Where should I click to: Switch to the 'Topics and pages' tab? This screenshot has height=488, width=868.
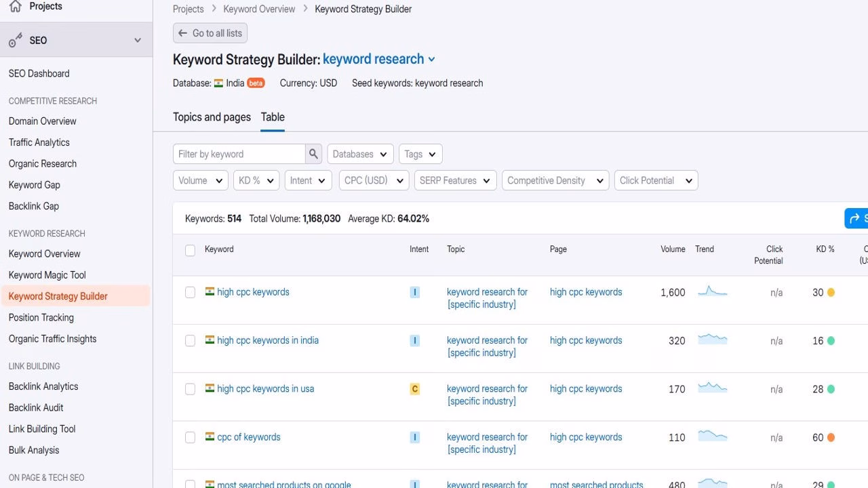[212, 117]
